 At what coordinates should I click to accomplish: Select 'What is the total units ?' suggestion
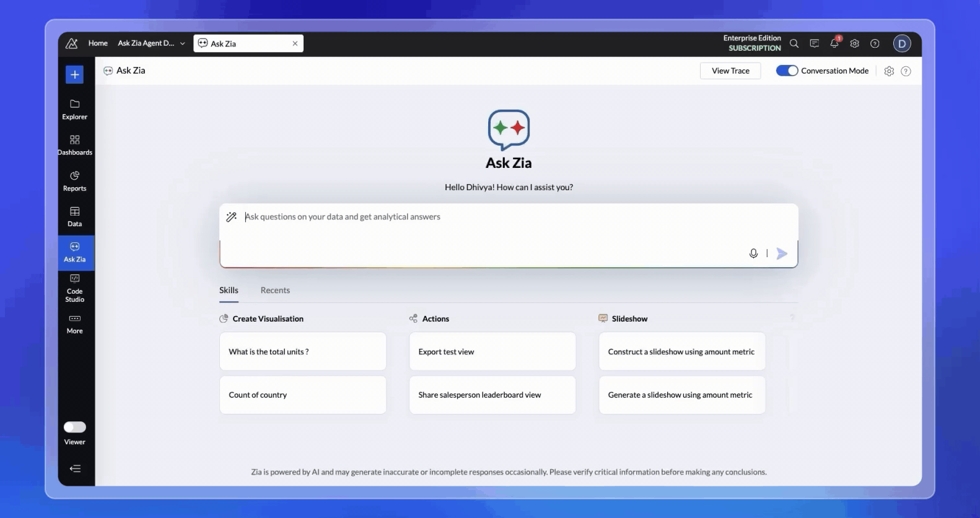tap(303, 351)
